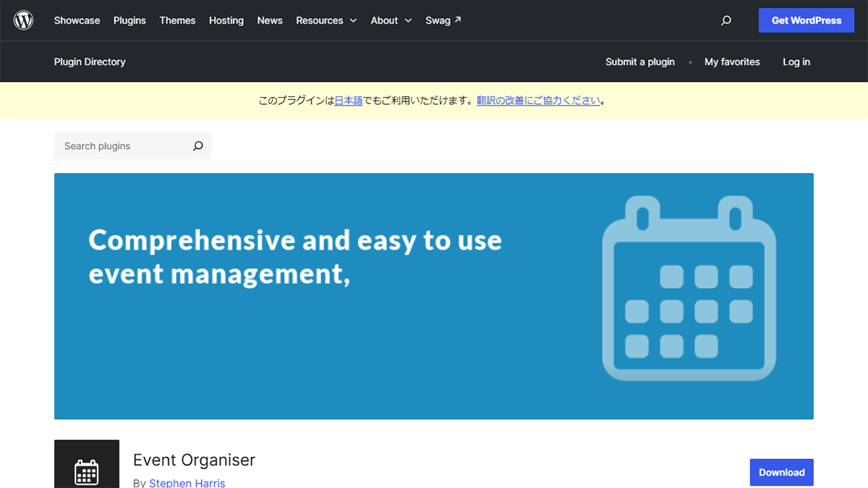Go to the Themes menu item
The width and height of the screenshot is (868, 488).
[178, 20]
